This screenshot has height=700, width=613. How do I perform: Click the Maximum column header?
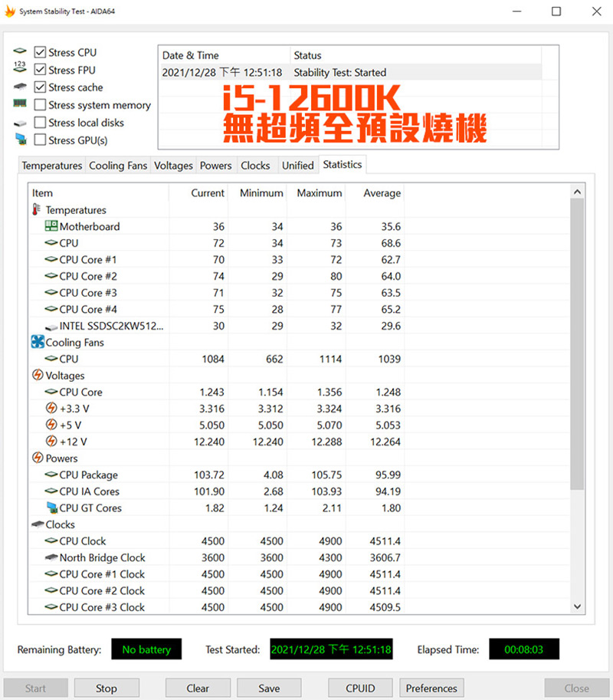pyautogui.click(x=316, y=193)
